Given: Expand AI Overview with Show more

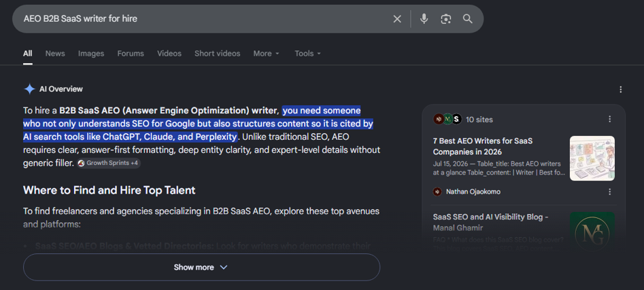Looking at the screenshot, I should click(x=202, y=267).
